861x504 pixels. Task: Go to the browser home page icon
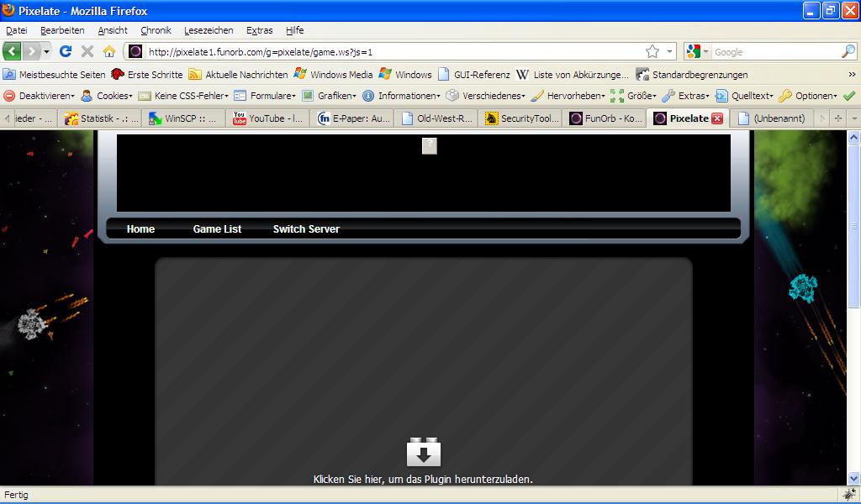coord(108,51)
